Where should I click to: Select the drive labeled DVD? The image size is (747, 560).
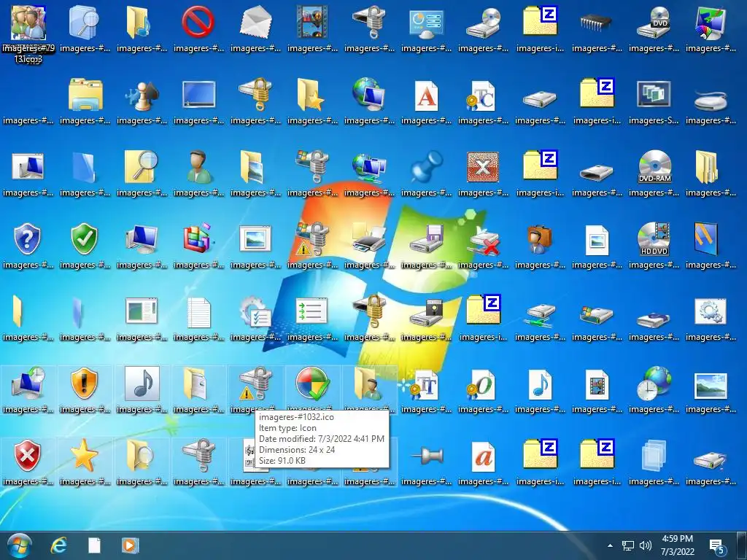654,22
